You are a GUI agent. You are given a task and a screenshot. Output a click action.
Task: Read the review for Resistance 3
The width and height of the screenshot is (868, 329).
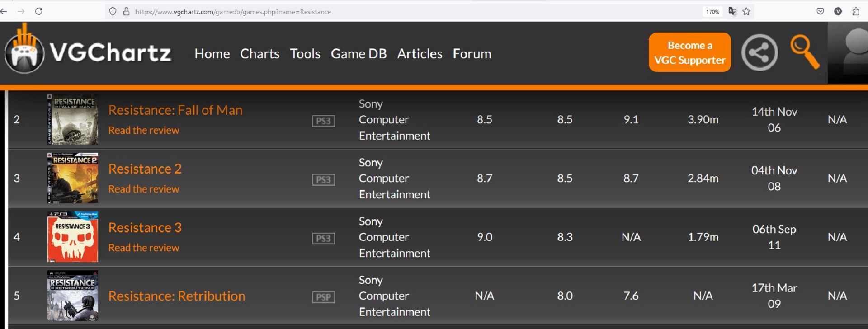pos(144,248)
